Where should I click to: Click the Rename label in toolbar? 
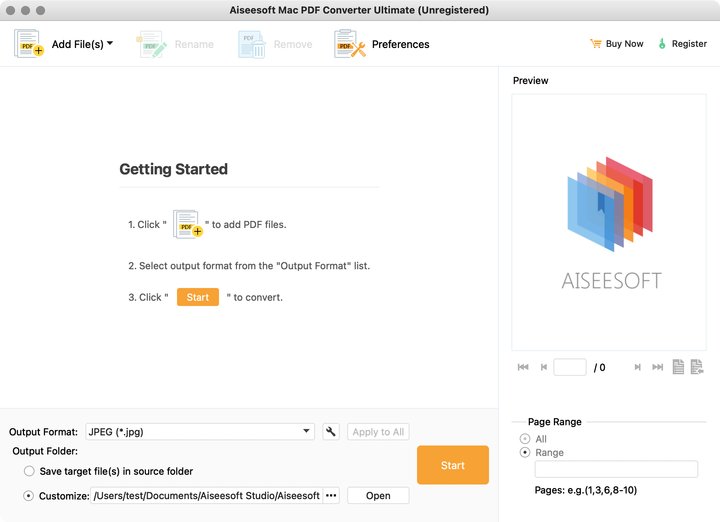tap(194, 44)
